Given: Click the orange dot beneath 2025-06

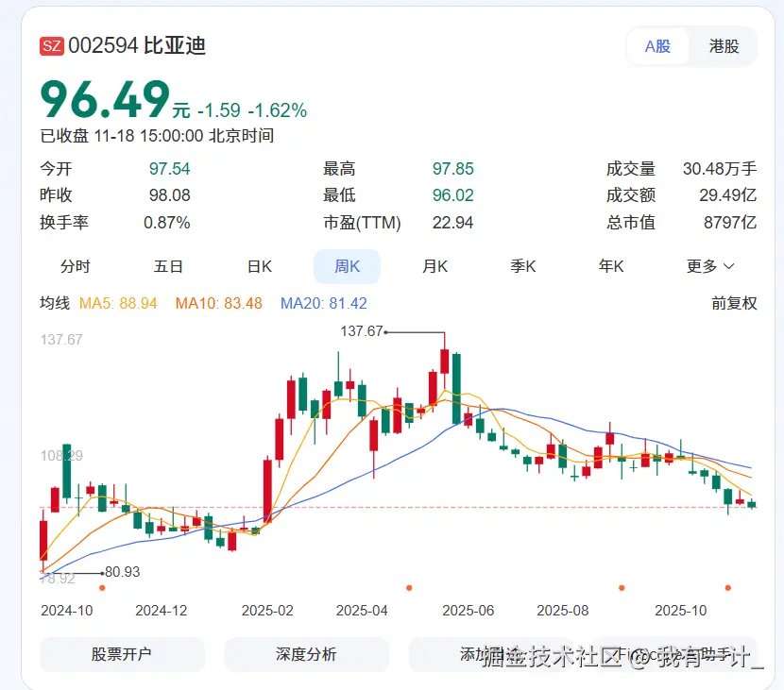Looking at the screenshot, I should [x=409, y=587].
